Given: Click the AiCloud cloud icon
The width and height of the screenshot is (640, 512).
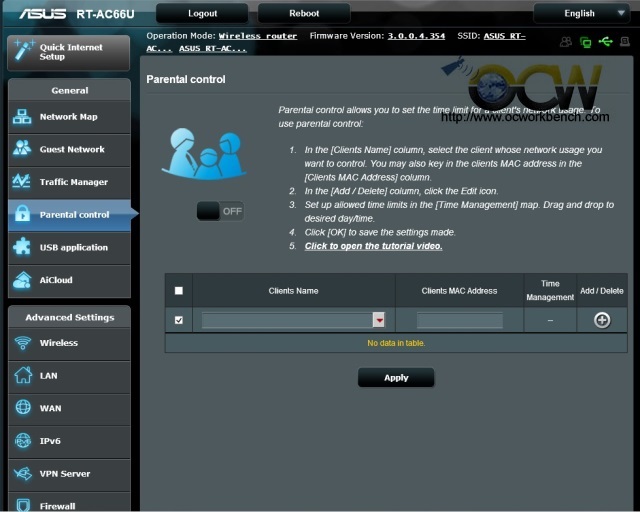Looking at the screenshot, I should tap(22, 280).
